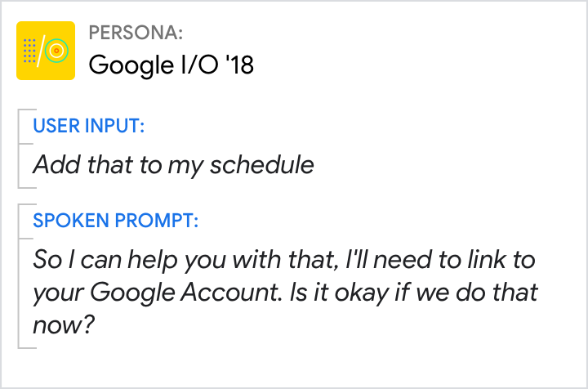
Task: Click the yellow Google I/O persona icon
Action: point(46,51)
